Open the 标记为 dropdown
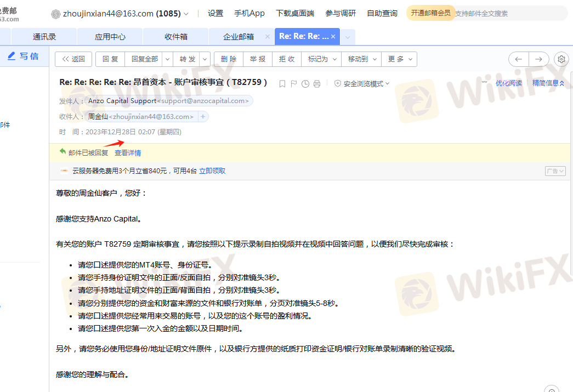573x392 pixels. pos(321,59)
